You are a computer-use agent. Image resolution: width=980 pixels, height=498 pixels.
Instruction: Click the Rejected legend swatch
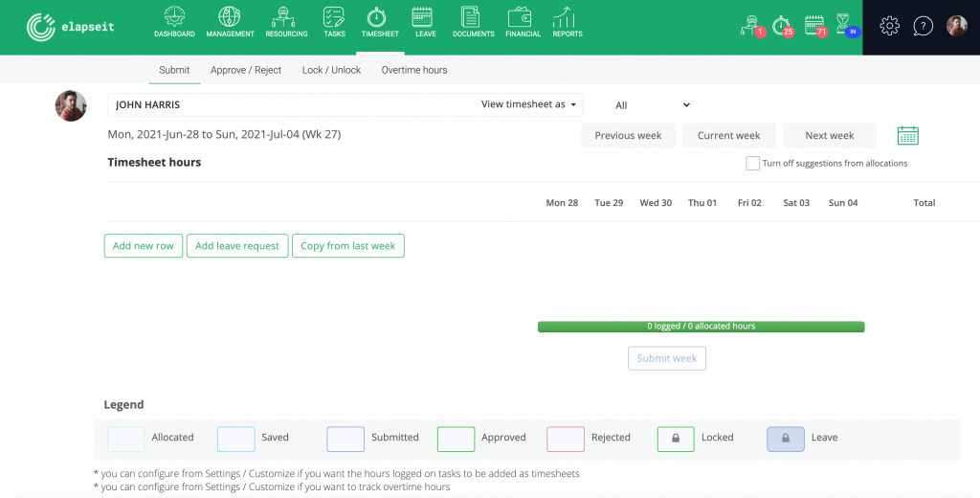pyautogui.click(x=566, y=440)
